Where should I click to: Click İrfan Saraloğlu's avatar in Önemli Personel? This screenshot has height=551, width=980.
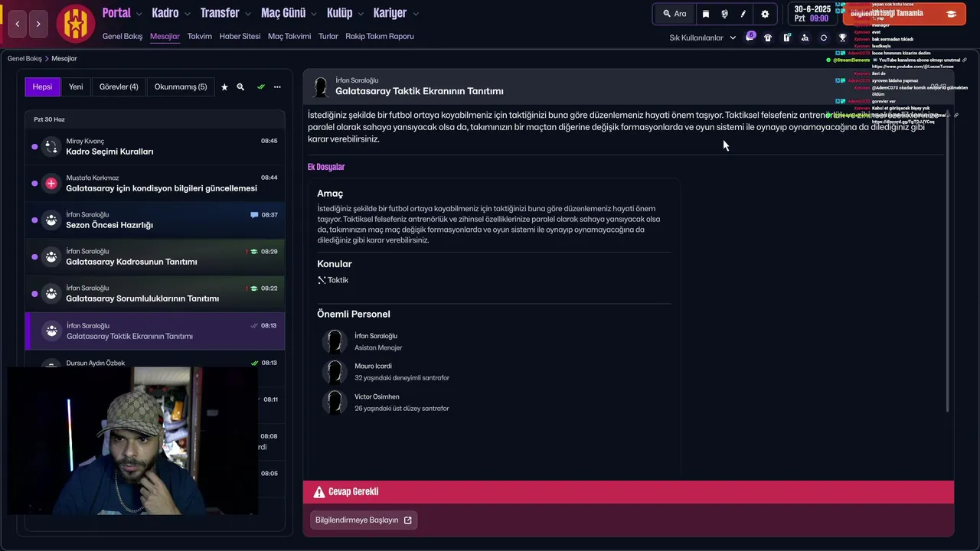334,341
